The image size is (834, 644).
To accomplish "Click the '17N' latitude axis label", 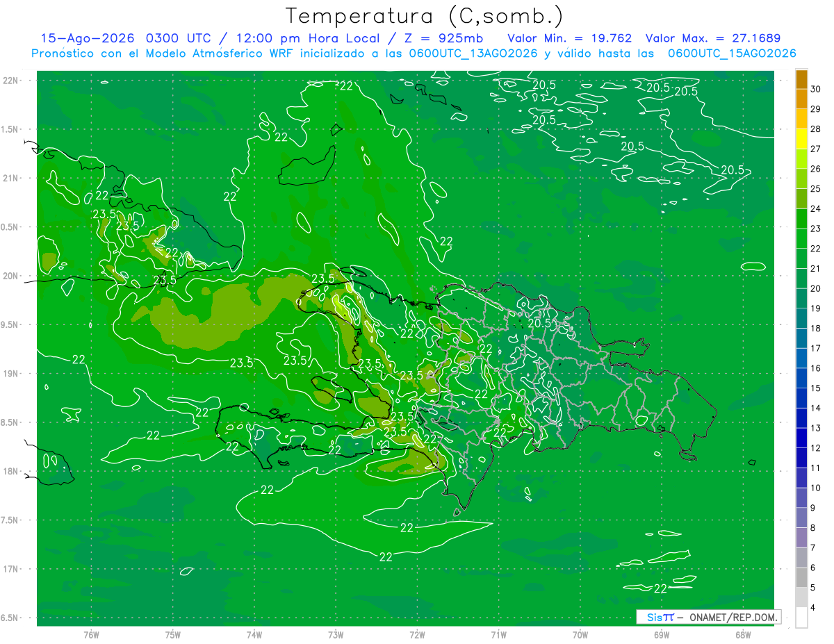I will pos(11,569).
